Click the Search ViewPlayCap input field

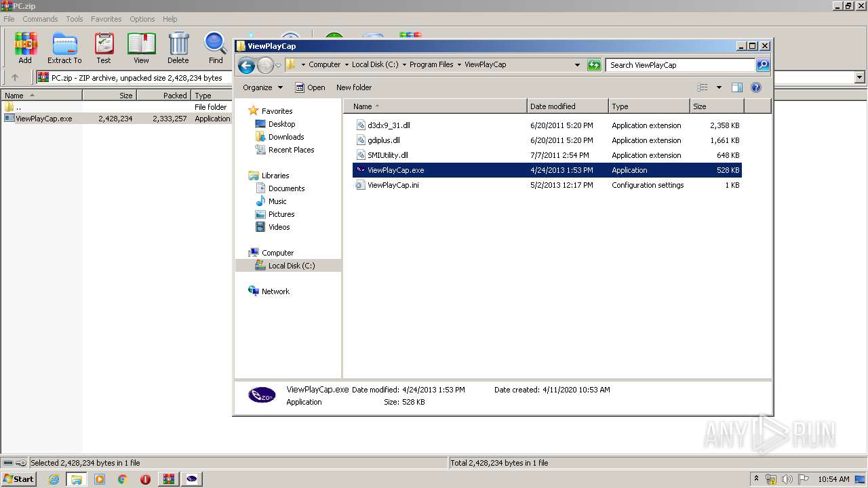click(x=679, y=65)
